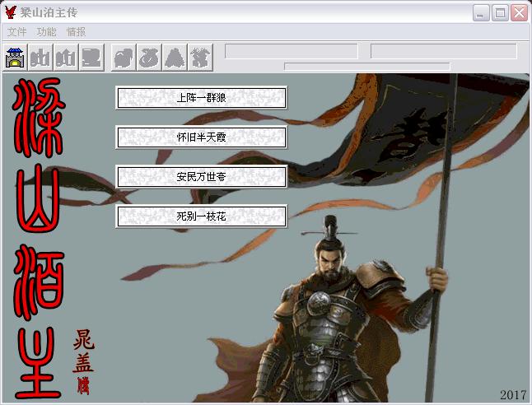Viewport: 532px width, 405px height.
Task: Click the right empty status field in toolbar
Action: (x=443, y=51)
